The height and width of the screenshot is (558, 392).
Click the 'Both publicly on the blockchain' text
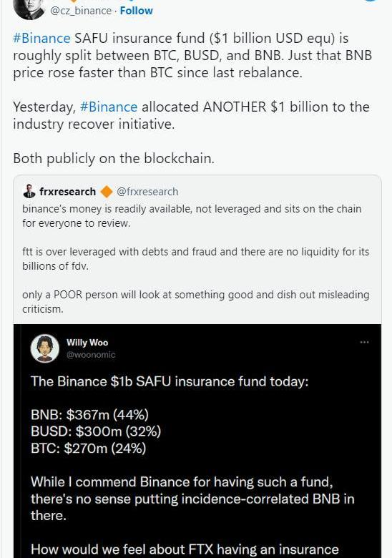pyautogui.click(x=114, y=158)
